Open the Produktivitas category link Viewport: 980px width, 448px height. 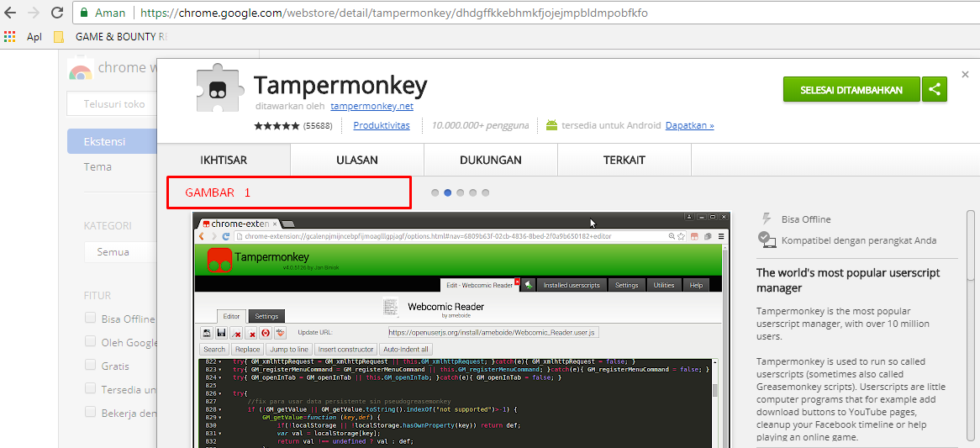382,125
